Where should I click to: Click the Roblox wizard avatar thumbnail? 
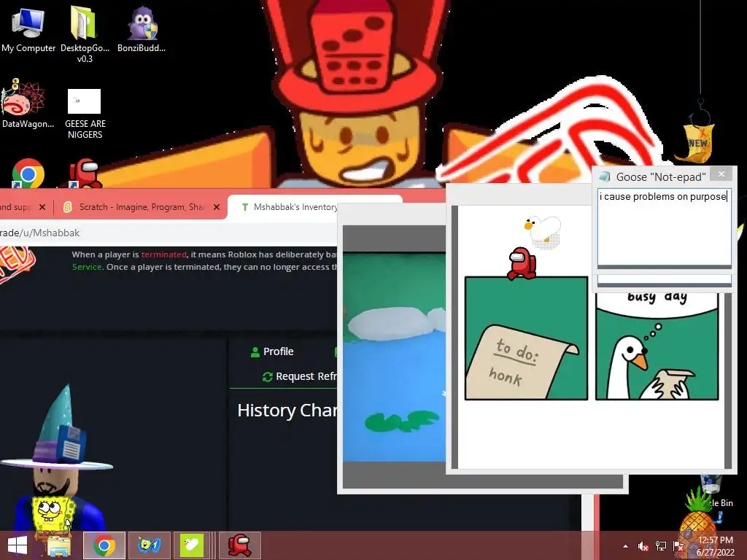pos(58,457)
